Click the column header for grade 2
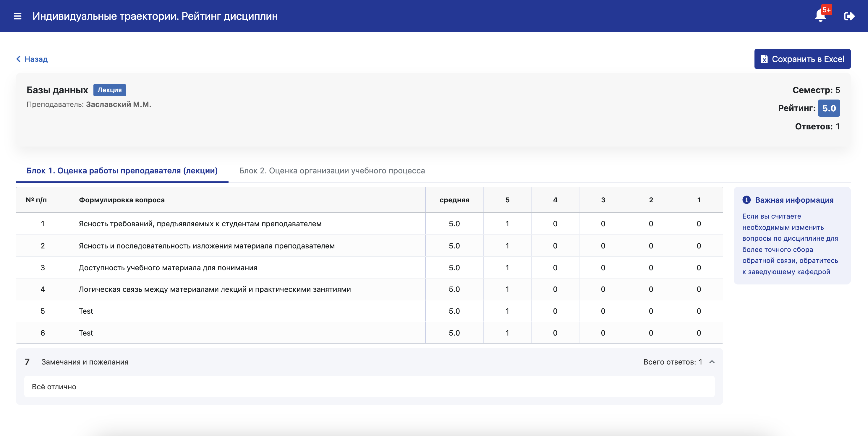868x436 pixels. point(651,200)
